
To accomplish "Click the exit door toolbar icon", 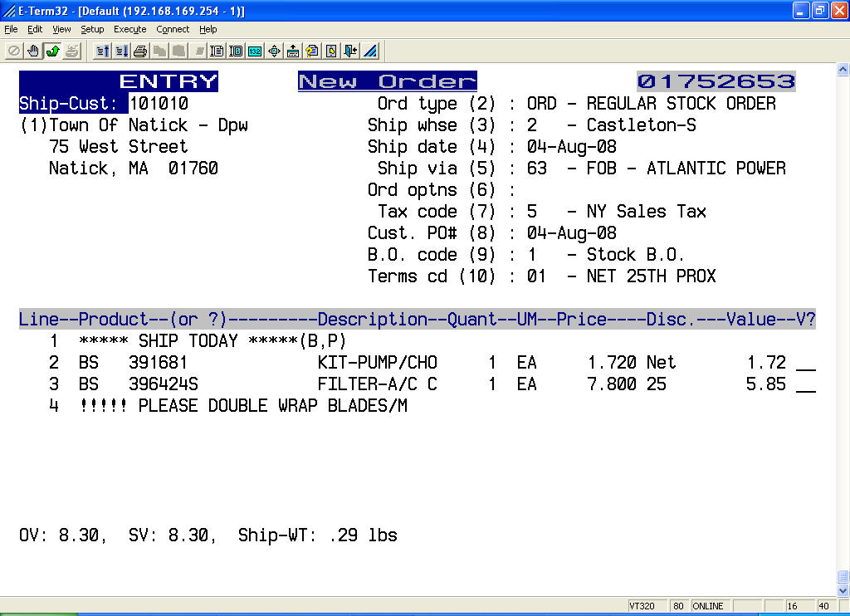I will coord(351,51).
